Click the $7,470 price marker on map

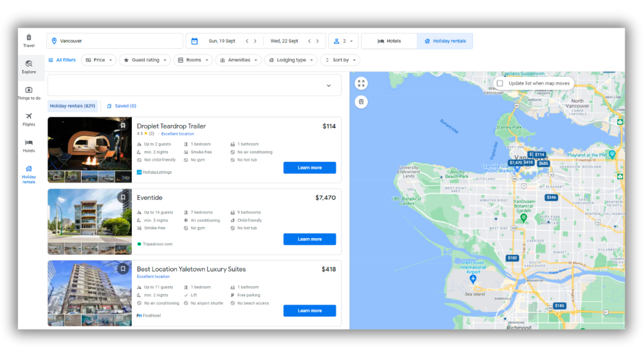[515, 162]
